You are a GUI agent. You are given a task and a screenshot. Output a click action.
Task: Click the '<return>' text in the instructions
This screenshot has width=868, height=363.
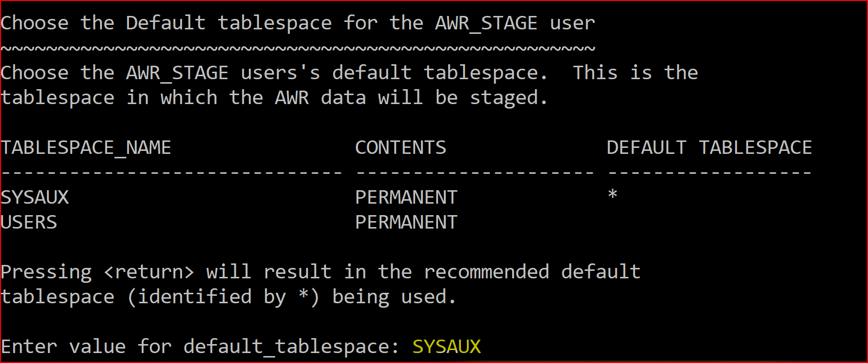point(149,272)
